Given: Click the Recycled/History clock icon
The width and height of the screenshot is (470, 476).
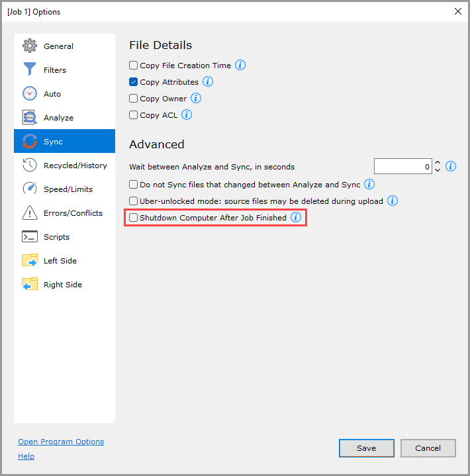Looking at the screenshot, I should tap(30, 166).
